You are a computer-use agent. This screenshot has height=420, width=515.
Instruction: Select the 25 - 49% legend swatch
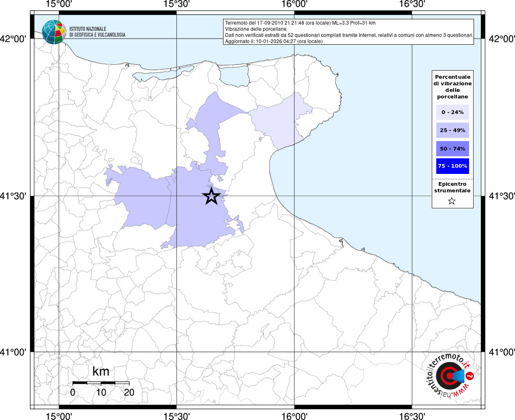coord(452,130)
